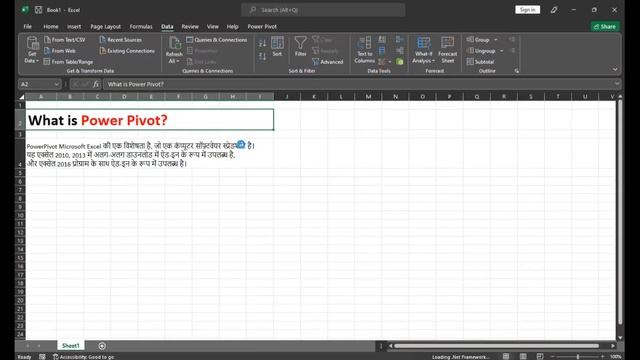Click the Flash Fill icon
The image size is (640, 360).
pos(382,40)
